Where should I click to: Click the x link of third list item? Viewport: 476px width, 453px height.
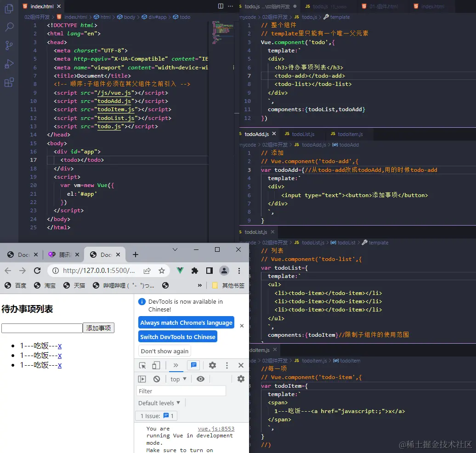(x=60, y=365)
